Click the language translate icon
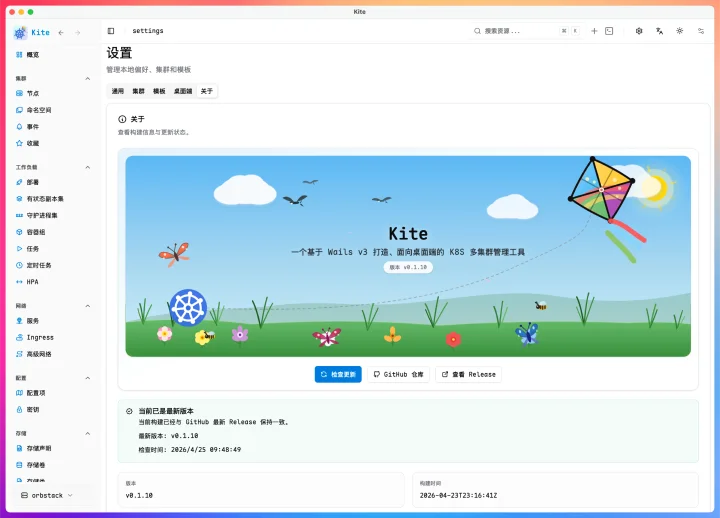The height and width of the screenshot is (518, 720). point(659,31)
